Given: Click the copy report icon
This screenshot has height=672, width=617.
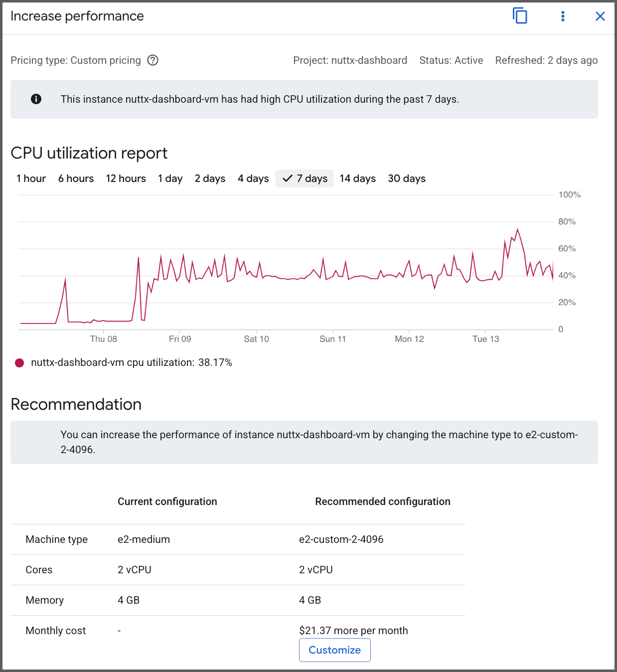Looking at the screenshot, I should click(x=520, y=16).
